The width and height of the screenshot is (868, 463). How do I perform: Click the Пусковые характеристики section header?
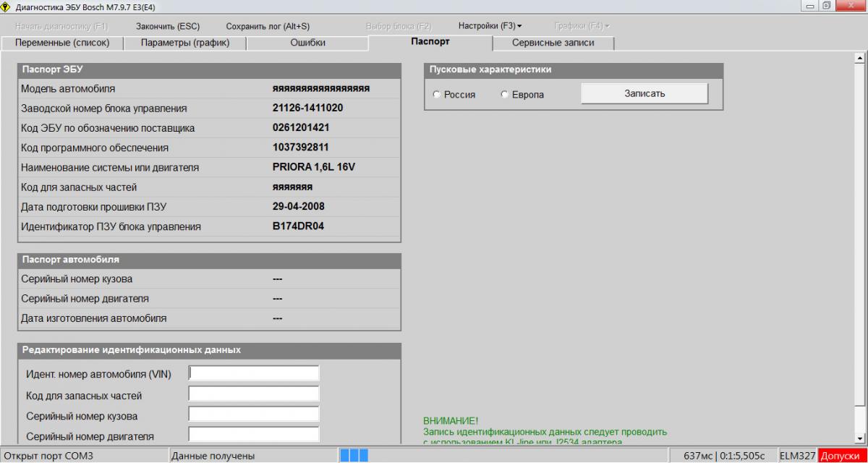point(574,70)
